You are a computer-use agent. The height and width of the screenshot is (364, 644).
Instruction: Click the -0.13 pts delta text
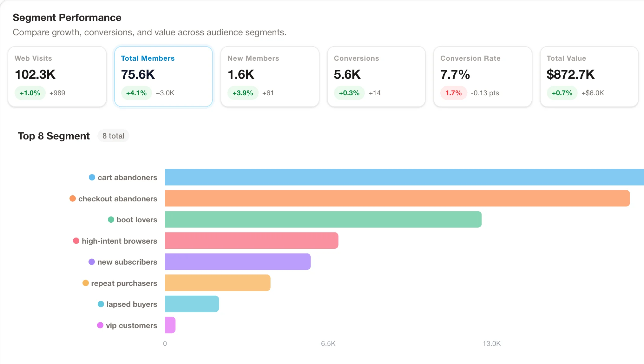(485, 93)
